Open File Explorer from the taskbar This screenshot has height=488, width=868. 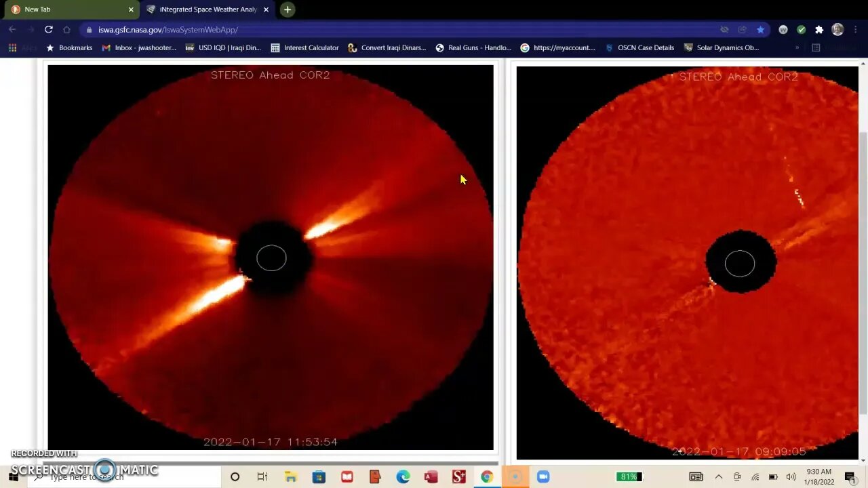click(x=291, y=477)
